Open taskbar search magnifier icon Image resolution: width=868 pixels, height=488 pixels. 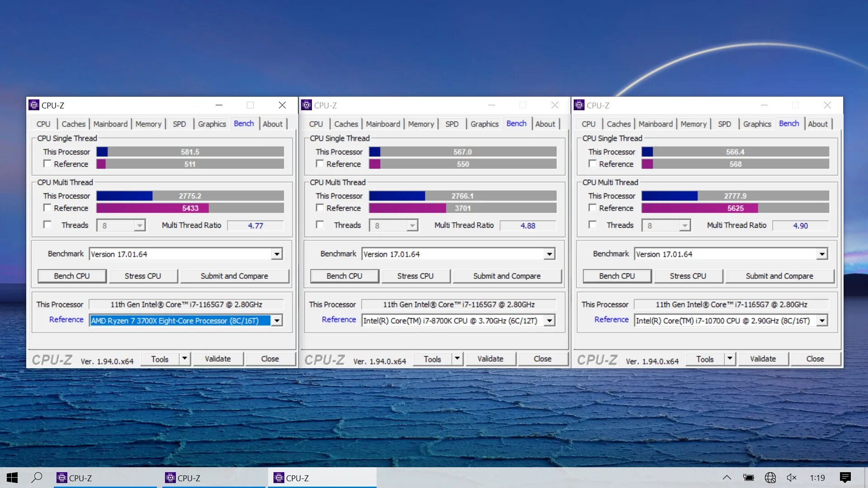pos(37,478)
